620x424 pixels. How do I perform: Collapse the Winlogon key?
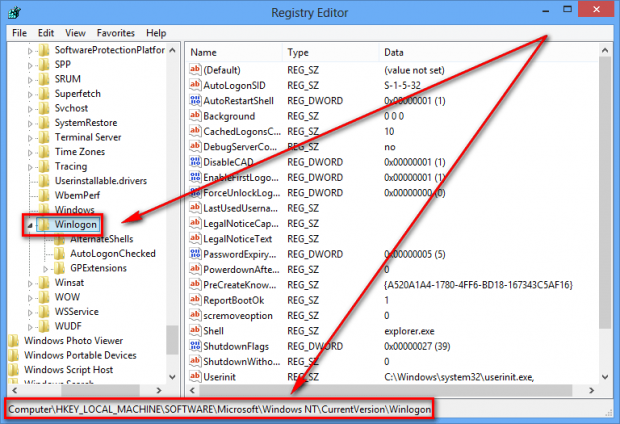point(30,225)
